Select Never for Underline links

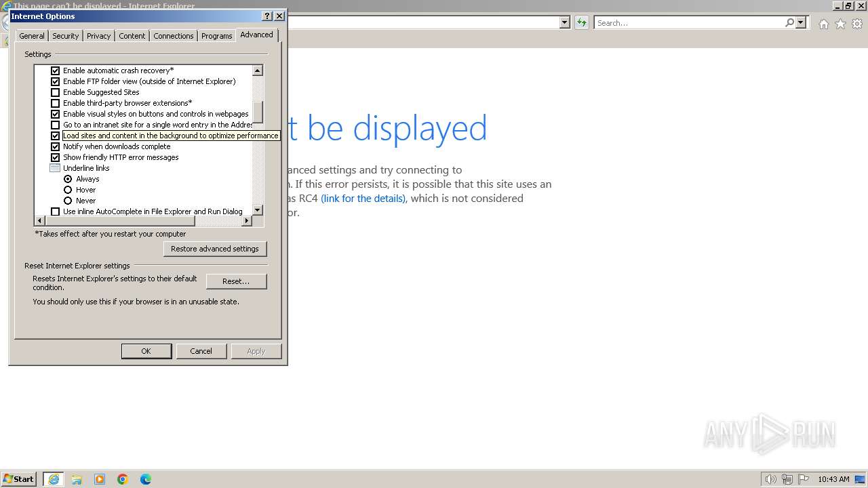point(68,201)
